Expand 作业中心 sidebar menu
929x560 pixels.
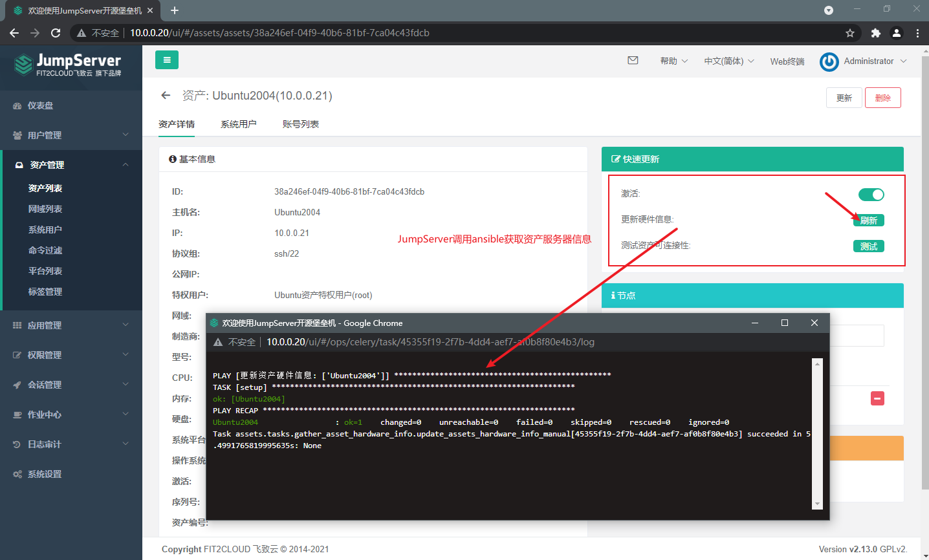click(71, 415)
